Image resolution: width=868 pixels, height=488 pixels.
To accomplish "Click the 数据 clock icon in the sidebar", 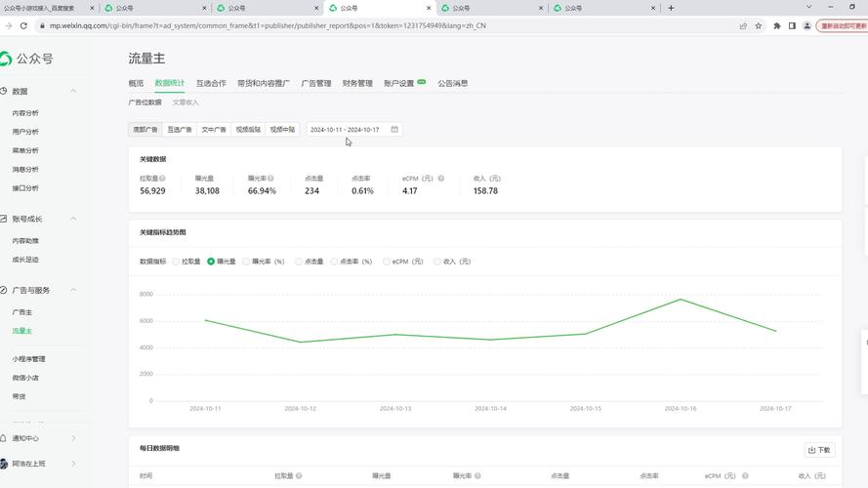I will tap(3, 91).
